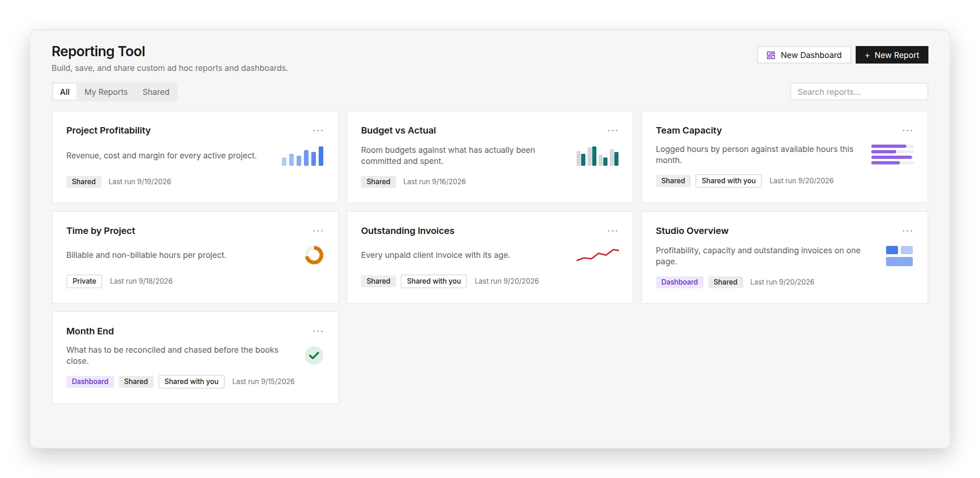Open the Project Profitability card's more-options menu
980x478 pixels.
(318, 131)
